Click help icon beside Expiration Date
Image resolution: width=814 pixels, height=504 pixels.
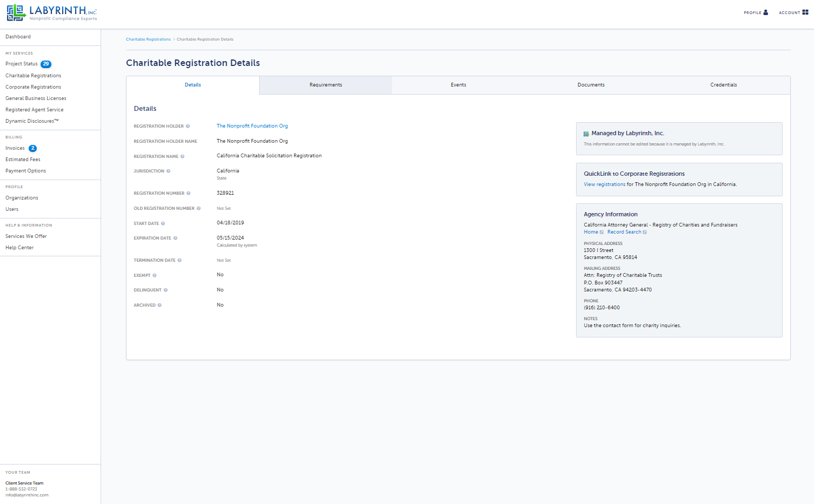pos(175,238)
